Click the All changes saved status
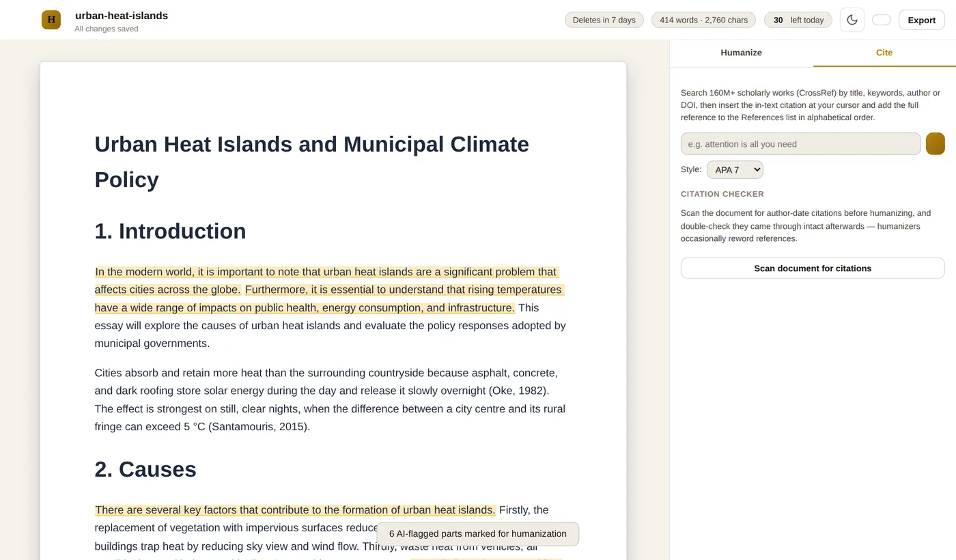 click(x=107, y=29)
